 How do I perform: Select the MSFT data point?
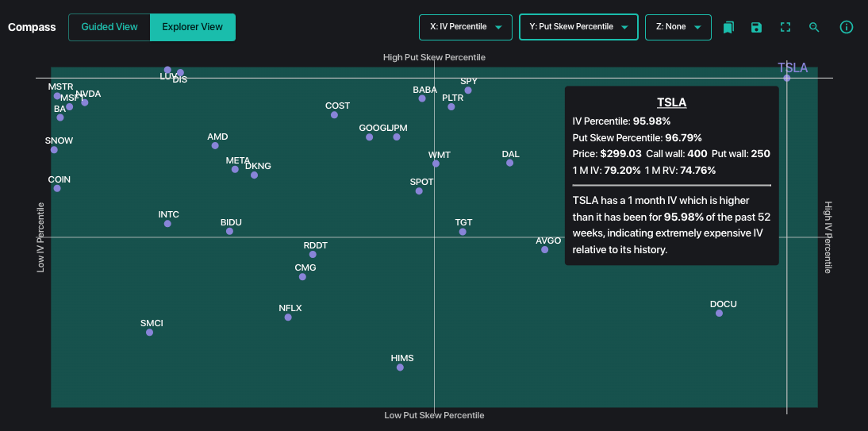coord(70,107)
